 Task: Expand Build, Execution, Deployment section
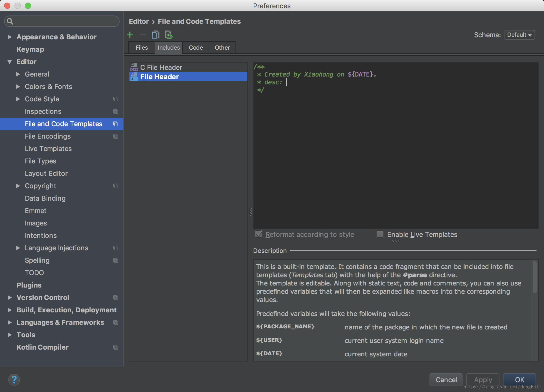click(x=10, y=310)
